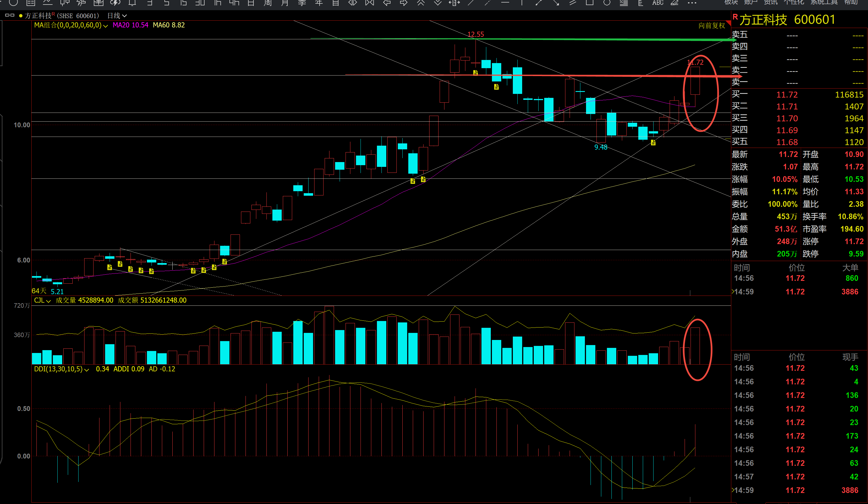Open the 系统工具 menu
Image resolution: width=868 pixels, height=504 pixels.
click(824, 3)
